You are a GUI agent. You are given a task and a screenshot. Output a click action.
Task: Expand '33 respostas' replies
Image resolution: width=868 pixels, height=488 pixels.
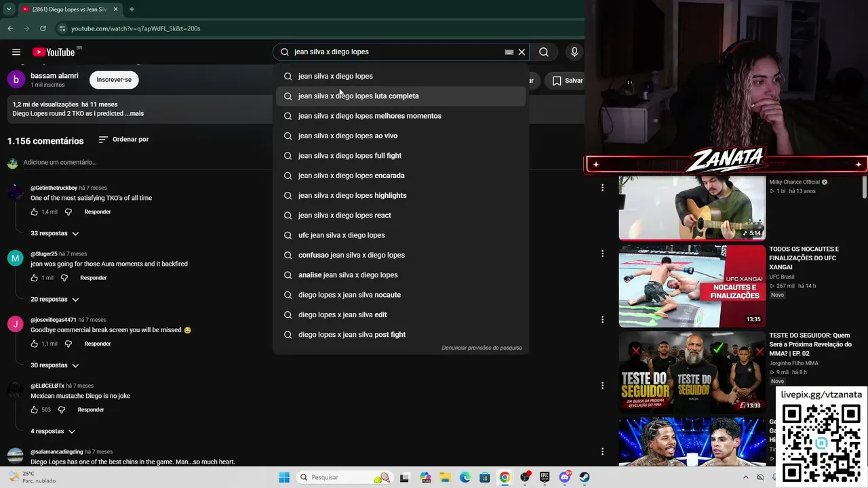[55, 233]
